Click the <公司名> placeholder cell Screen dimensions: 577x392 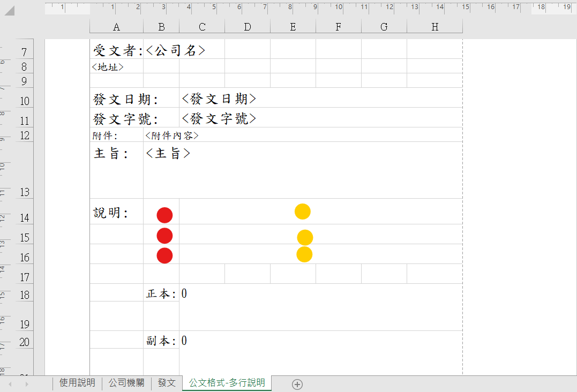pos(175,50)
